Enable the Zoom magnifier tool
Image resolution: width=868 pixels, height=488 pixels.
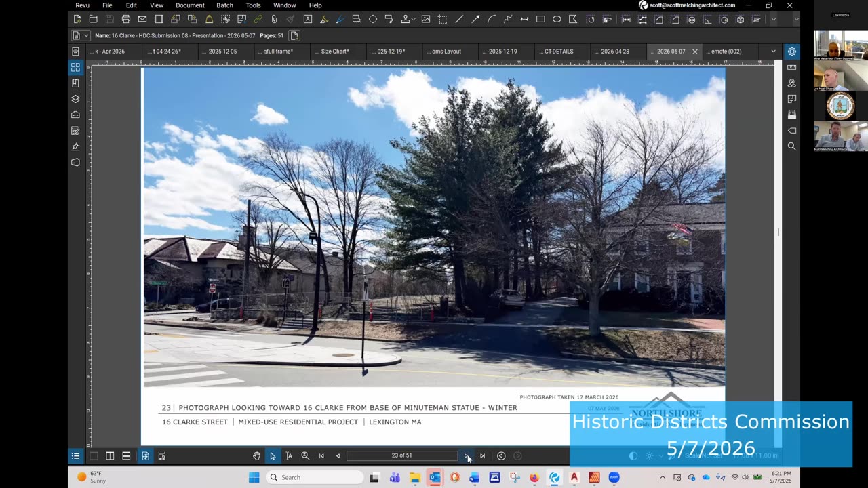305,456
